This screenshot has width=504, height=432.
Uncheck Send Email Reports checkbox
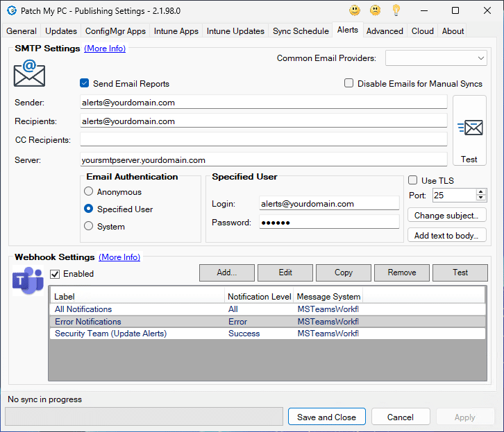pyautogui.click(x=85, y=83)
